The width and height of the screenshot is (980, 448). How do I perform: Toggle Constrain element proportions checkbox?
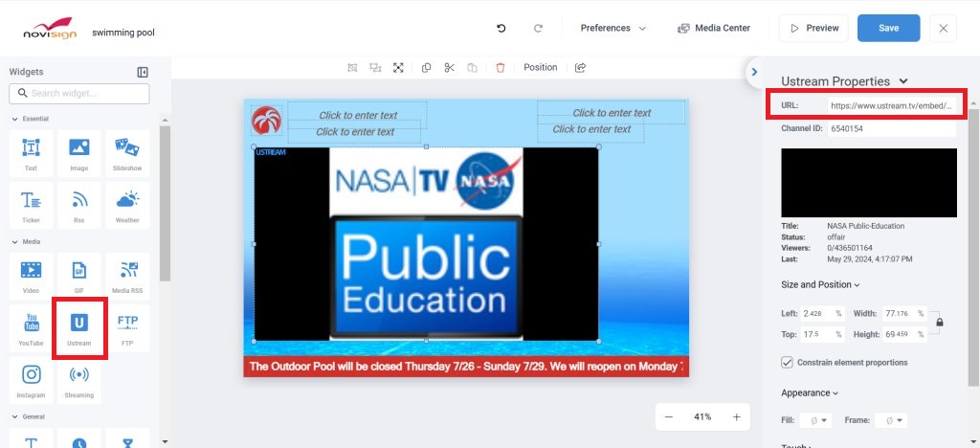(787, 363)
